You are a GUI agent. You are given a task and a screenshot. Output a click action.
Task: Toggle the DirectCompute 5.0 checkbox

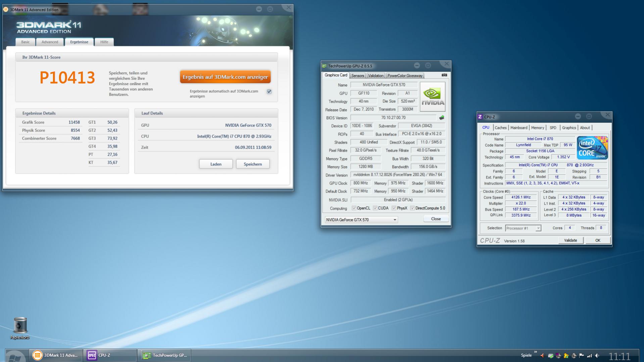412,208
